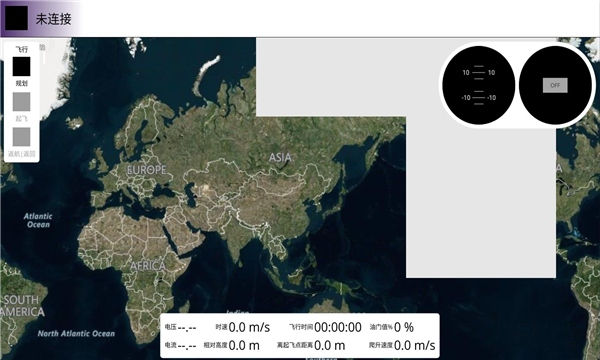Select the gray 起飞 (Takeoff) icon
600x360 pixels.
[21, 101]
